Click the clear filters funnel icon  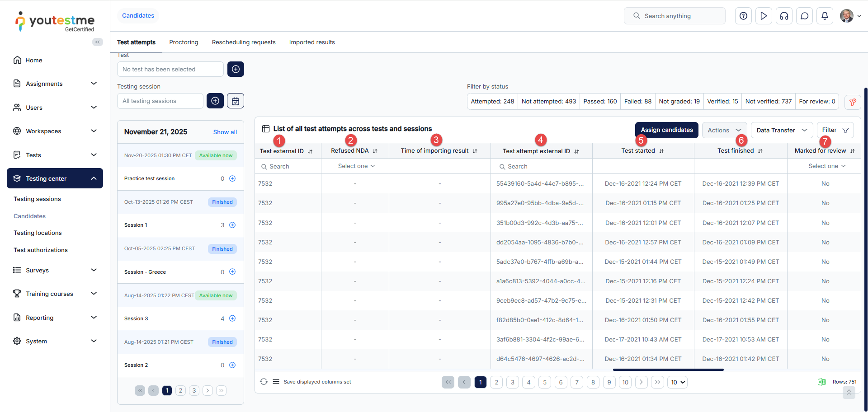852,102
